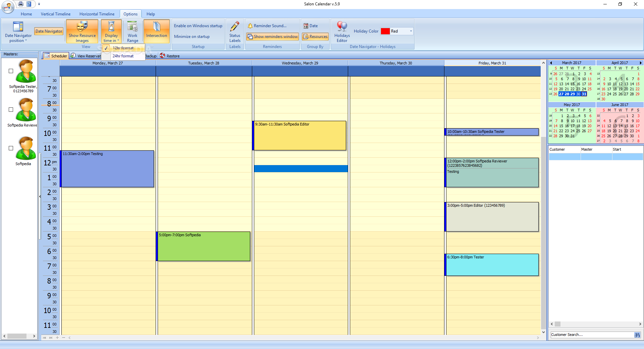The image size is (644, 349).
Task: Toggle Minimize on startup
Action: (192, 37)
